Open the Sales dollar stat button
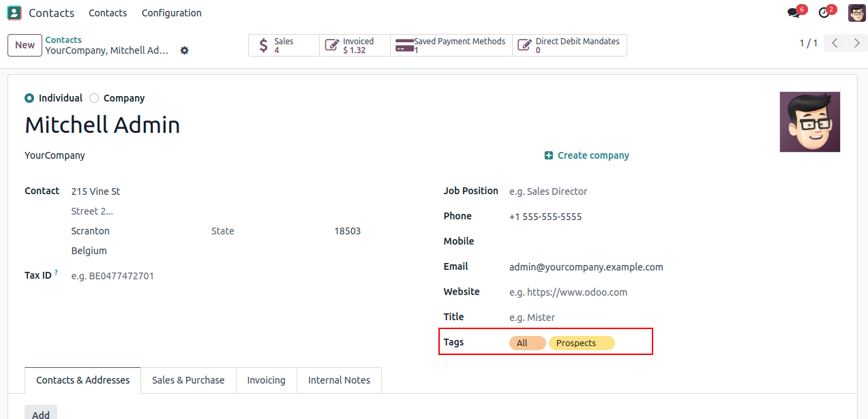This screenshot has width=868, height=419. (284, 46)
